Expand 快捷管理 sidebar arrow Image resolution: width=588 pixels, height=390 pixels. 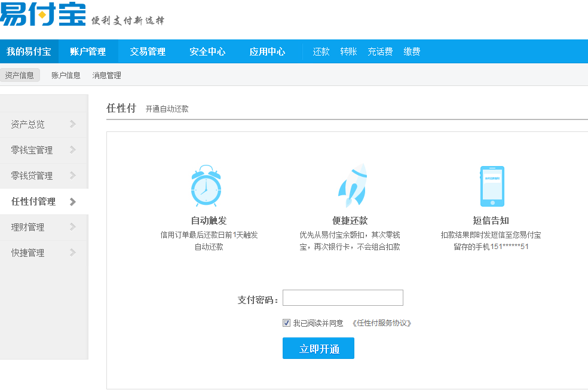(73, 253)
